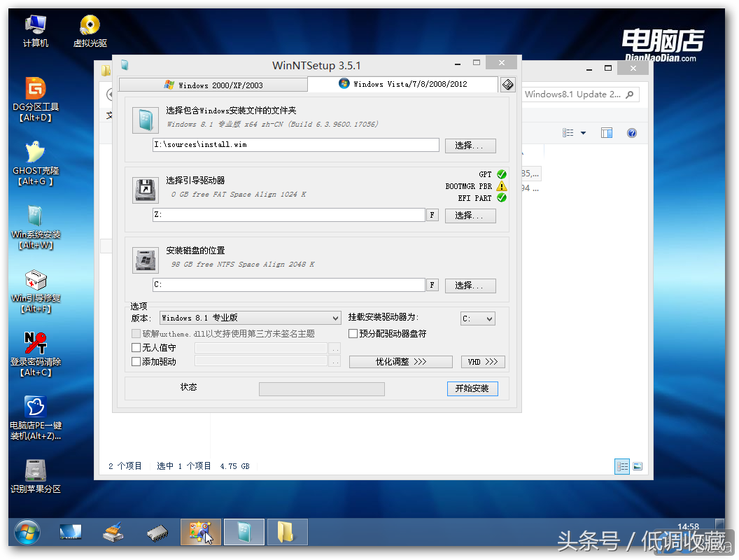This screenshot has height=560, width=739.
Task: Open 电脑店PE一键装机 desktop shortcut
Action: point(36,418)
